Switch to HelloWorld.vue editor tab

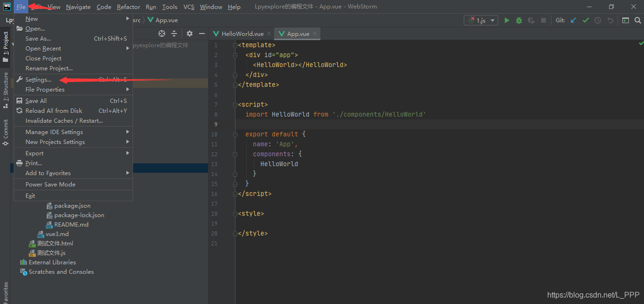[x=242, y=34]
